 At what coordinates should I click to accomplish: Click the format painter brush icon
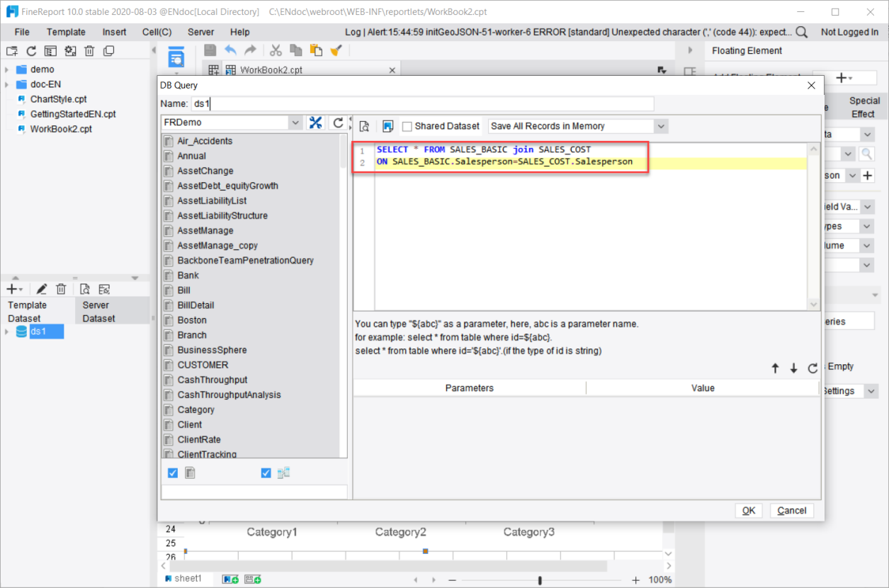tap(336, 50)
